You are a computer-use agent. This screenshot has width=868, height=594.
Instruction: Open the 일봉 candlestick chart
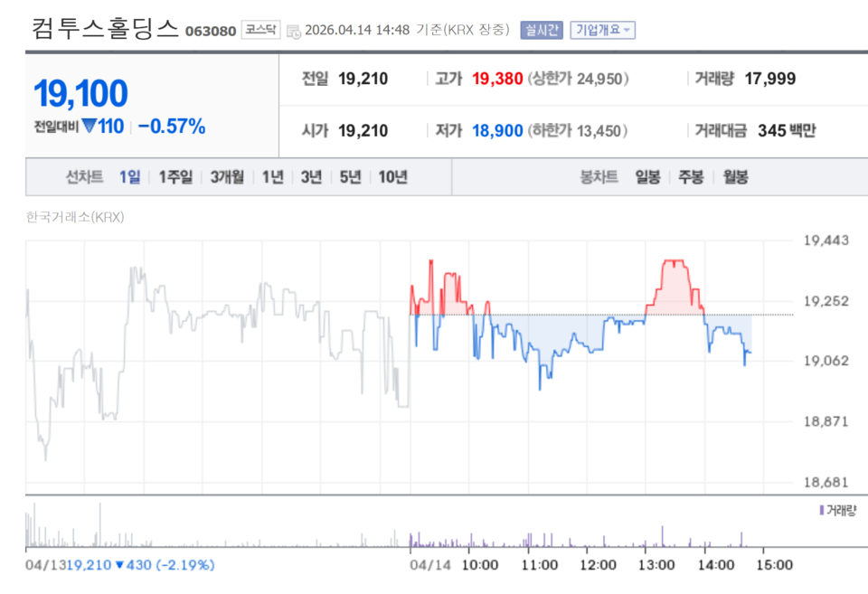point(647,177)
